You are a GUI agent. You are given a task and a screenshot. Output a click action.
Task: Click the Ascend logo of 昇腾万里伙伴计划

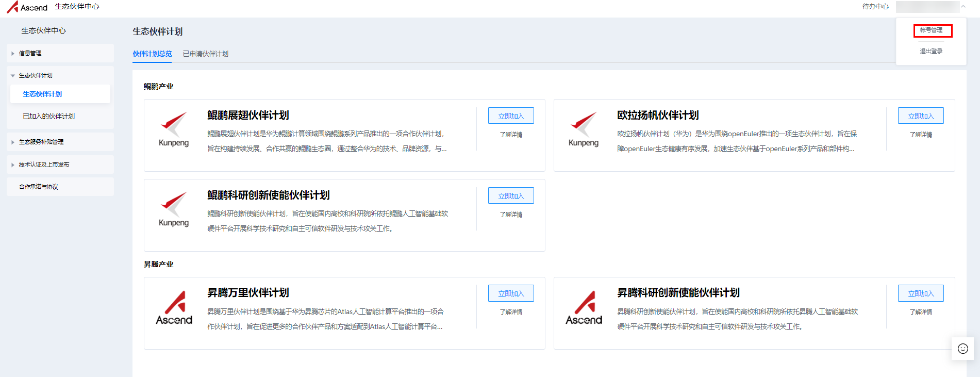[x=174, y=308]
